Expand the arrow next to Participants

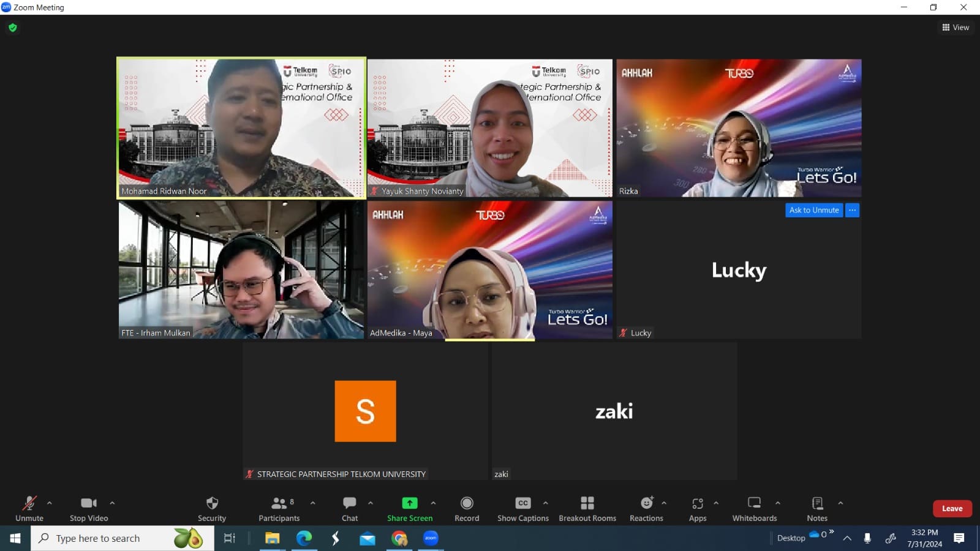313,503
